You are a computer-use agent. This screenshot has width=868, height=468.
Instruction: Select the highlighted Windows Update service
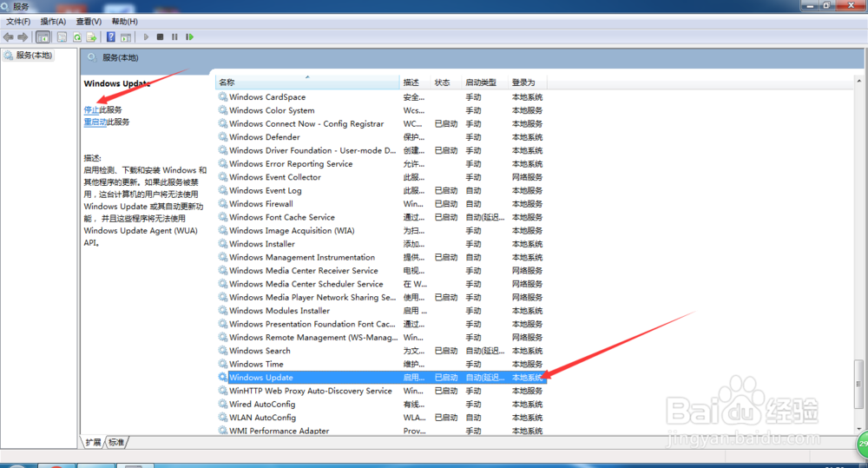(x=381, y=377)
